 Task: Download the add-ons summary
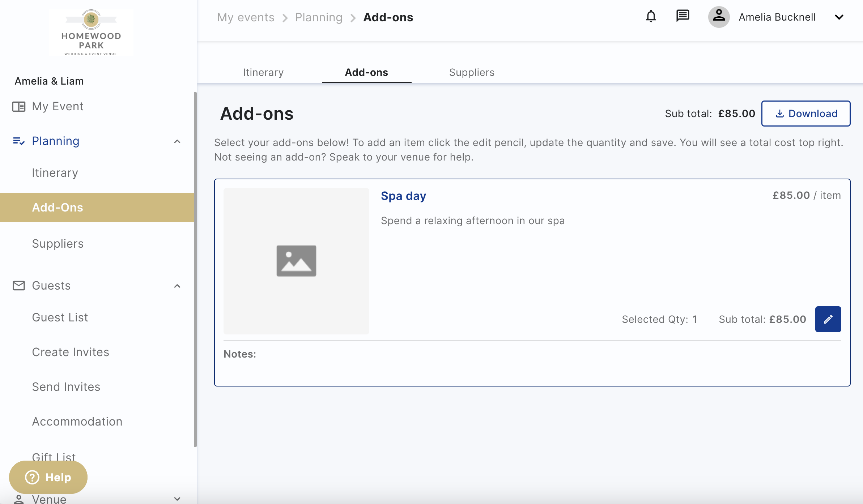click(x=806, y=114)
